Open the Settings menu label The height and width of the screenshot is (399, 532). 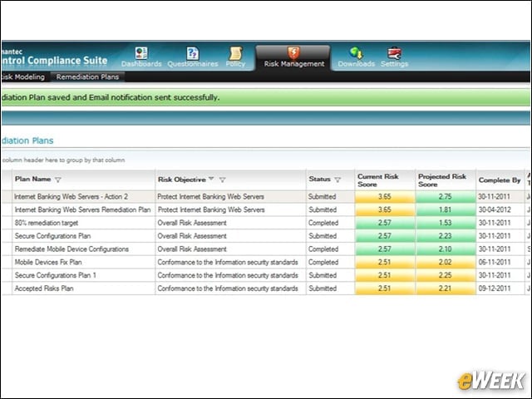[x=394, y=64]
